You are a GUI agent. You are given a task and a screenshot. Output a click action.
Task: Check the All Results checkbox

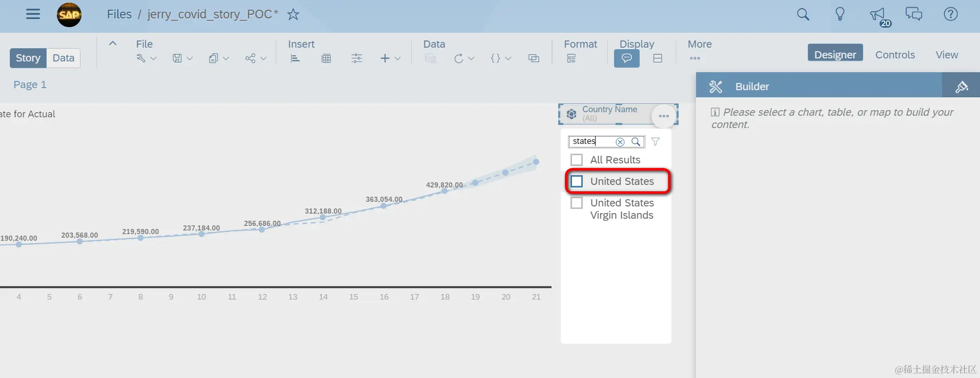click(577, 160)
